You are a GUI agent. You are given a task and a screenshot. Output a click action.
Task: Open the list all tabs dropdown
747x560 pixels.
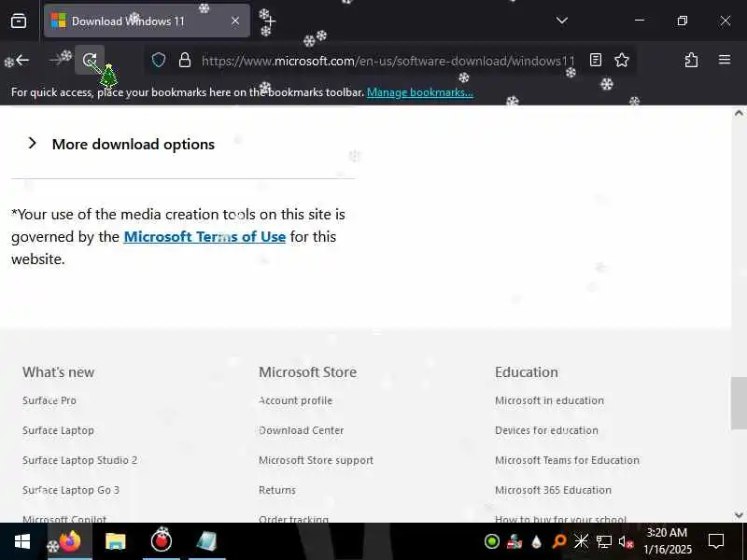pyautogui.click(x=562, y=21)
